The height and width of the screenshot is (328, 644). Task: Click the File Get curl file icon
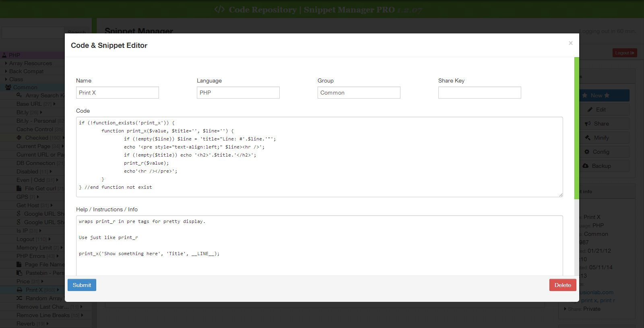coord(19,188)
